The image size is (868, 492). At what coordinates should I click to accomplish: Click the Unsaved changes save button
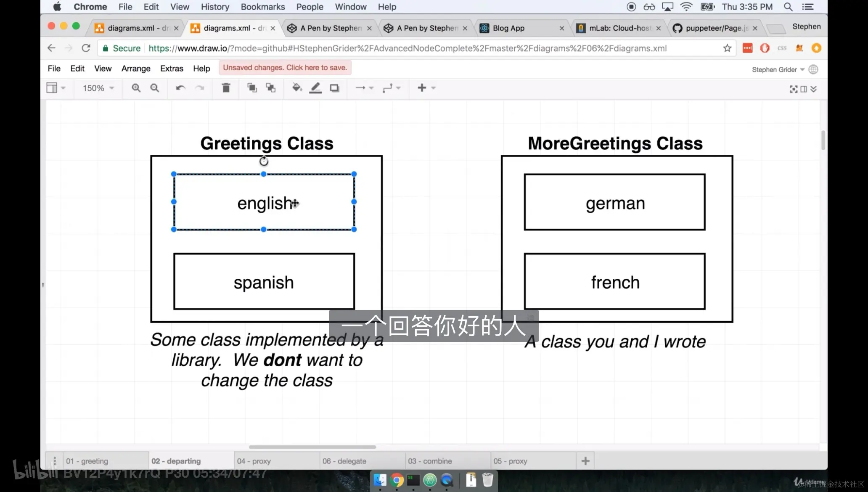pos(285,68)
